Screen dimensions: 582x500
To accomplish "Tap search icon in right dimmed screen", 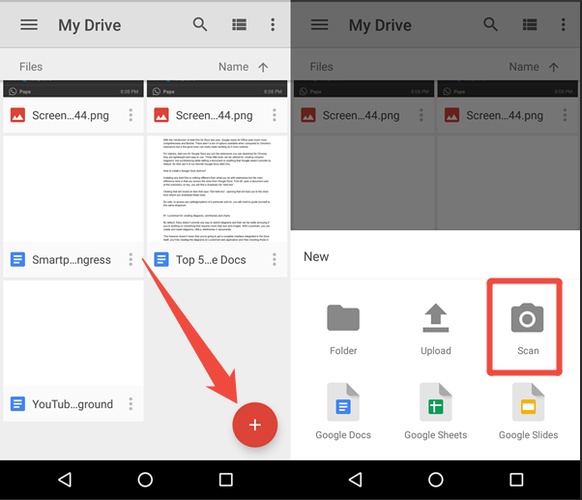I will coord(490,24).
